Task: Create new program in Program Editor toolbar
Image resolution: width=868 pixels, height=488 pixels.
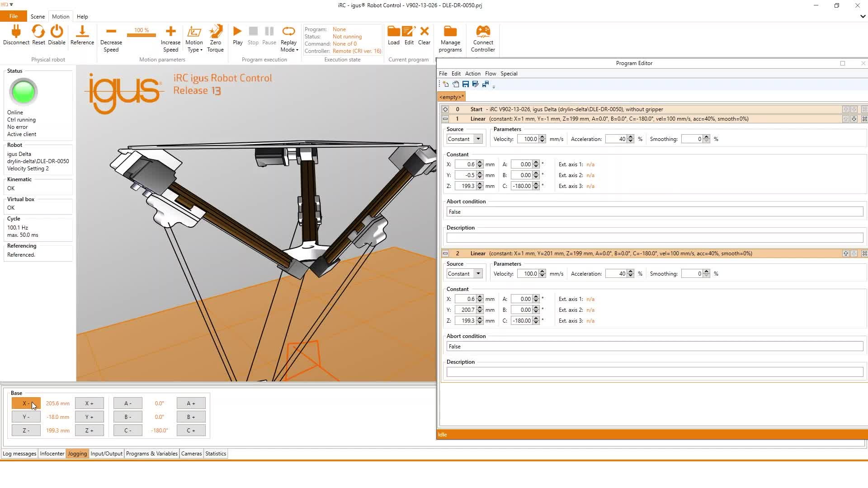Action: point(446,84)
